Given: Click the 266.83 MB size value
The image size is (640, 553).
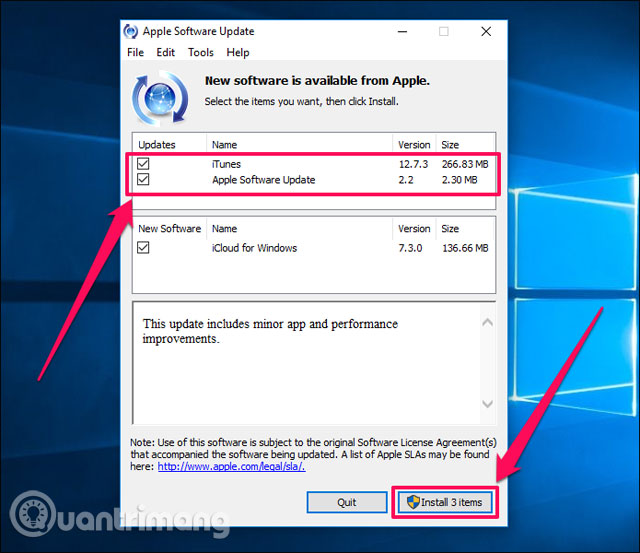Looking at the screenshot, I should click(x=465, y=164).
